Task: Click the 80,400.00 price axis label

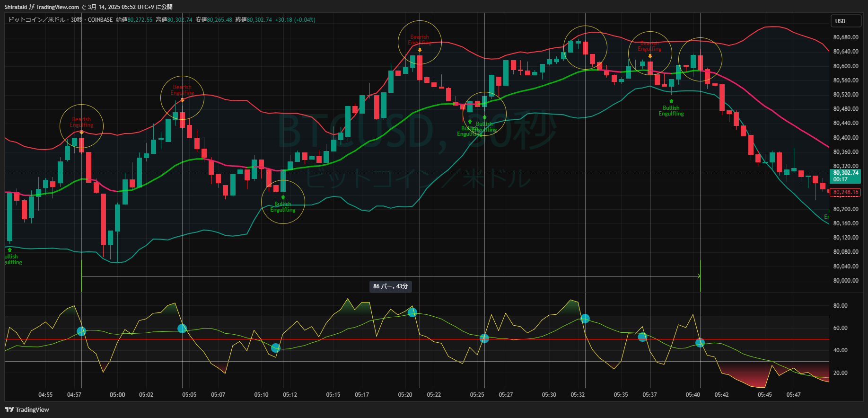Action: pos(845,138)
